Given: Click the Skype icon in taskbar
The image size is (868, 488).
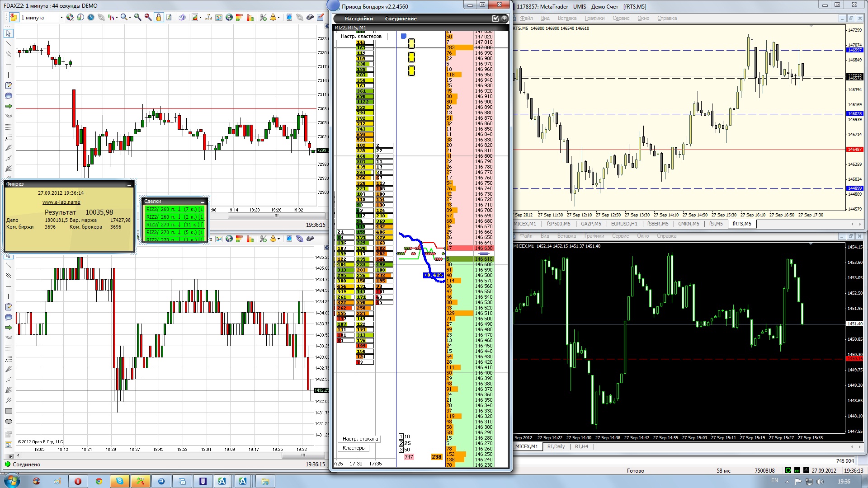Looking at the screenshot, I should pyautogui.click(x=119, y=481).
